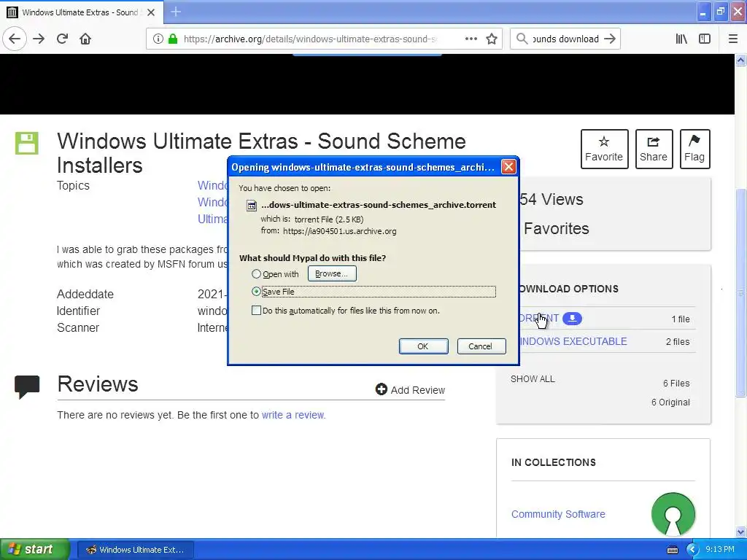Click the 6 Files count text
This screenshot has width=747, height=560.
pyautogui.click(x=676, y=384)
